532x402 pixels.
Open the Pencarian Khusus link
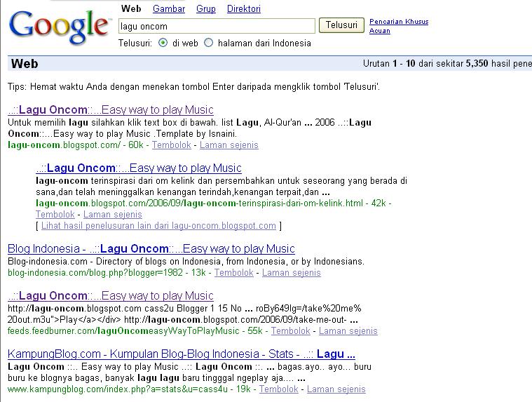[399, 21]
